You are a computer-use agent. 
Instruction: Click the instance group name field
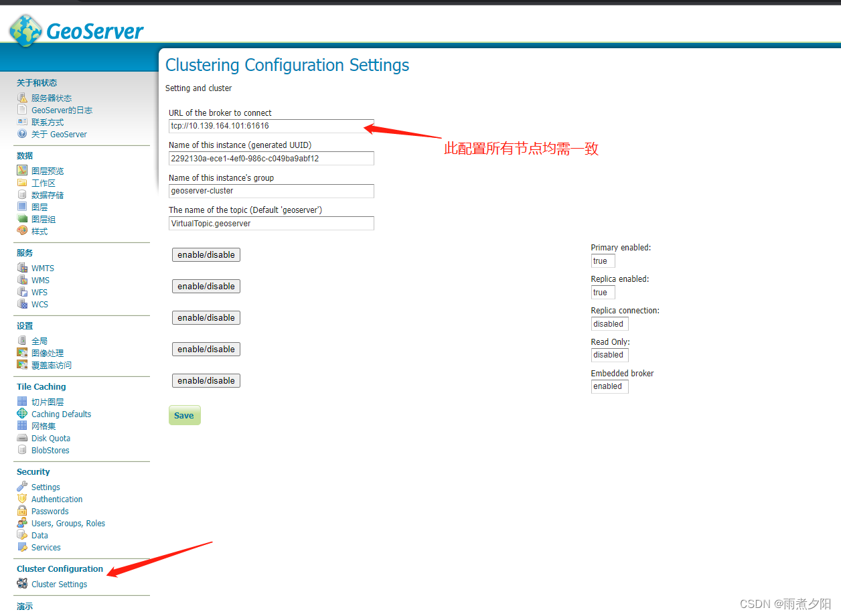tap(271, 191)
